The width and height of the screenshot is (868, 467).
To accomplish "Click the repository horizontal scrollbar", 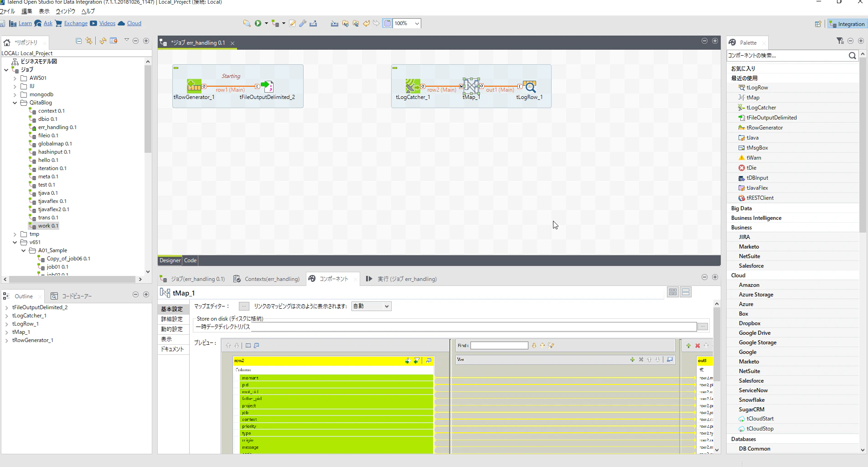I will tap(72, 279).
